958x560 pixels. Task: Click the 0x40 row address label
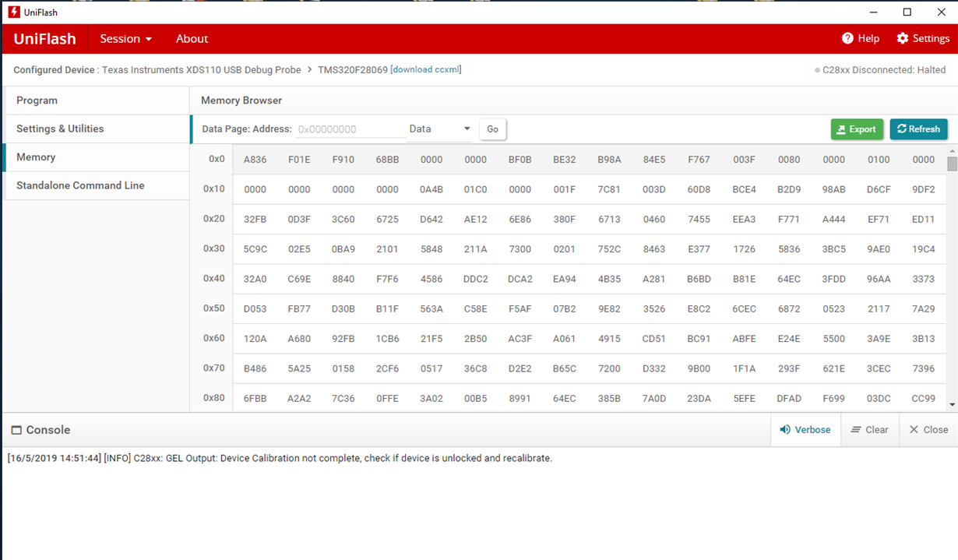[x=214, y=278]
